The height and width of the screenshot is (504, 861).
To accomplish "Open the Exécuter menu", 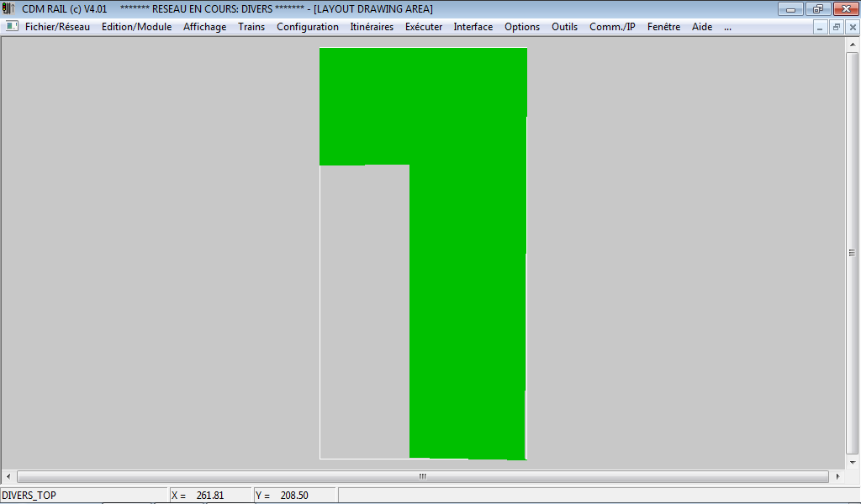I will tap(424, 27).
